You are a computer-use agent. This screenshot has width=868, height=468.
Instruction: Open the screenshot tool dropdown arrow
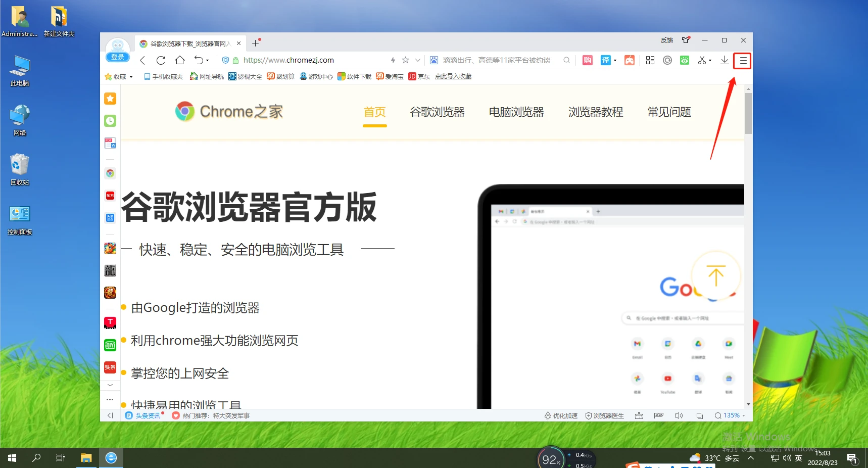pos(710,61)
